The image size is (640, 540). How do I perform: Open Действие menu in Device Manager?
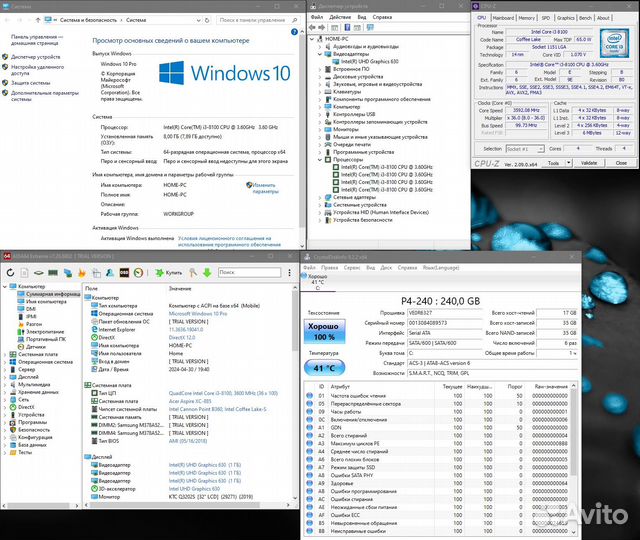pyautogui.click(x=340, y=17)
